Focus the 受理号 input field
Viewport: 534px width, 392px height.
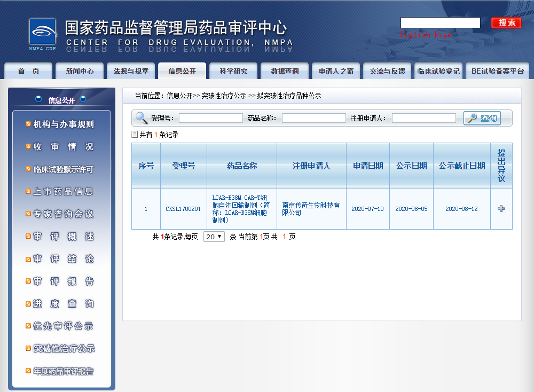(x=210, y=118)
